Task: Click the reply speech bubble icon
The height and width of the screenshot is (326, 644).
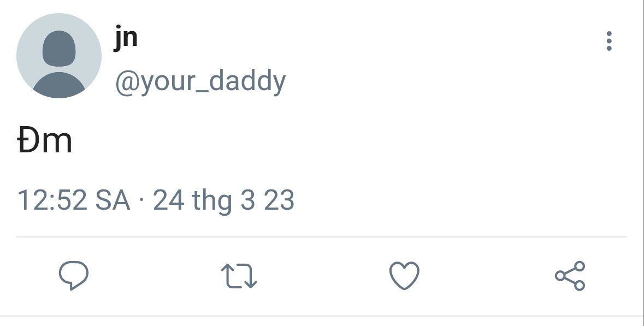Action: point(74,276)
